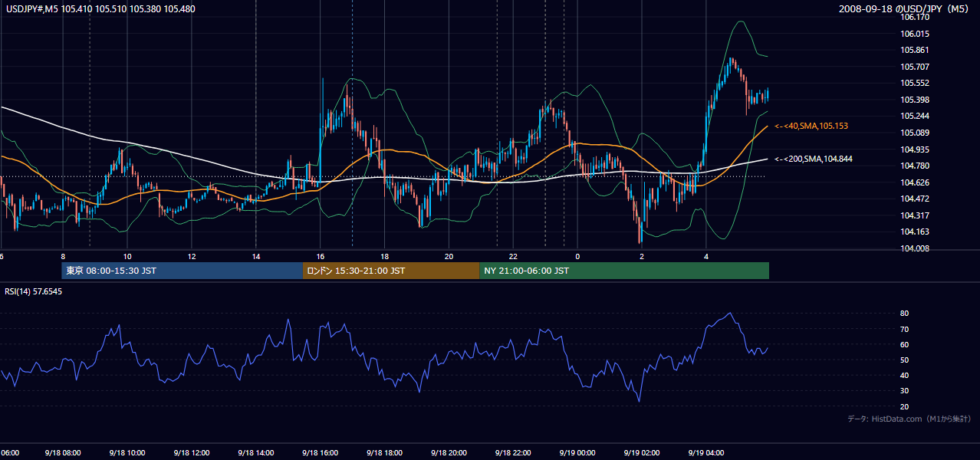The image size is (980, 460).
Task: Click hour label 12 above the Tokyo session bar
Action: [x=192, y=257]
